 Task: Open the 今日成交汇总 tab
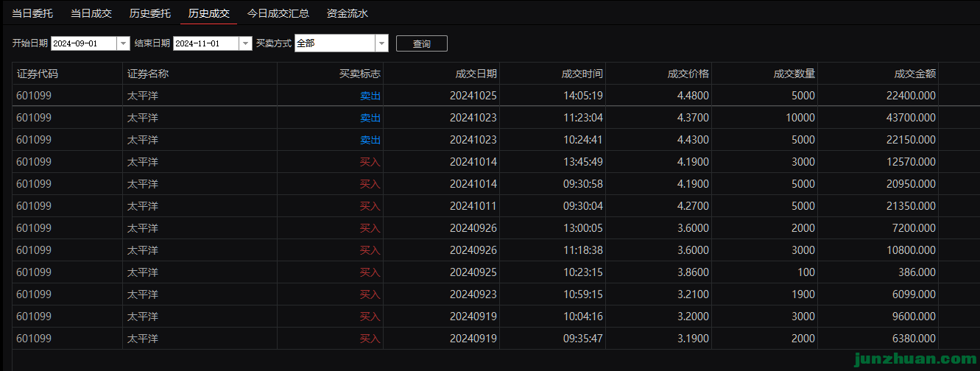278,13
